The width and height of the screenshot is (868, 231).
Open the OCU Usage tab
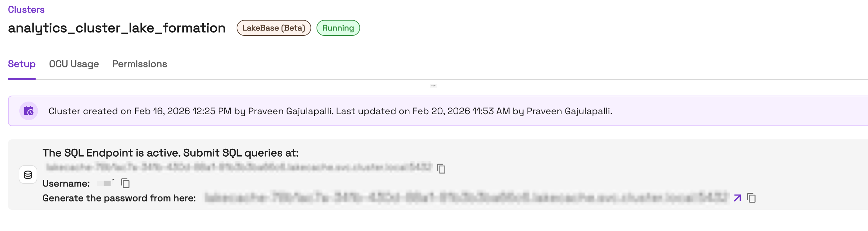tap(74, 64)
